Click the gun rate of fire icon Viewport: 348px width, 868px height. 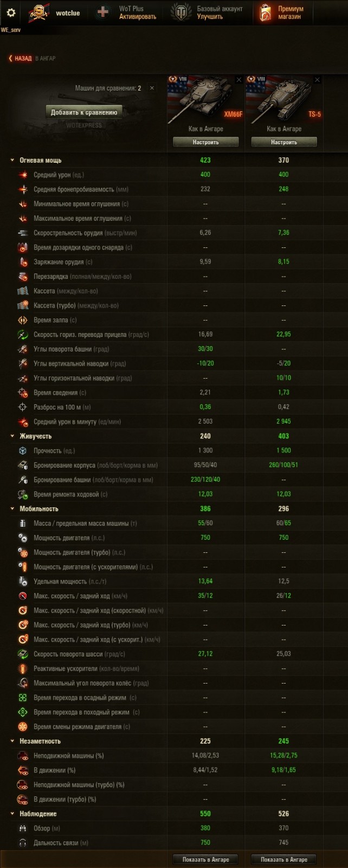[x=23, y=233]
